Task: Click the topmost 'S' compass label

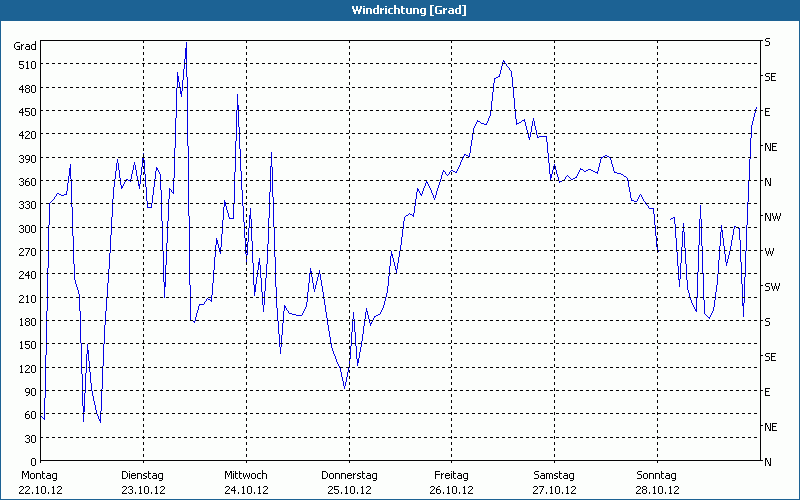Action: (x=767, y=42)
